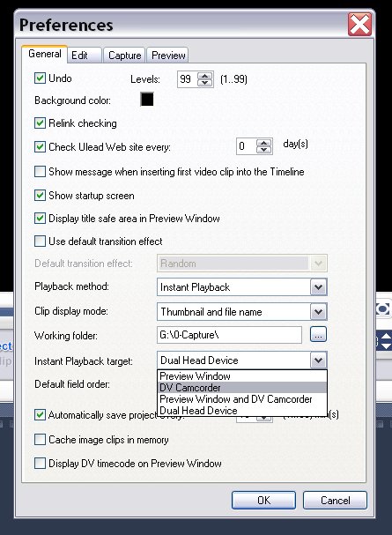
Task: Close the Preferences dialog with X
Action: click(359, 24)
